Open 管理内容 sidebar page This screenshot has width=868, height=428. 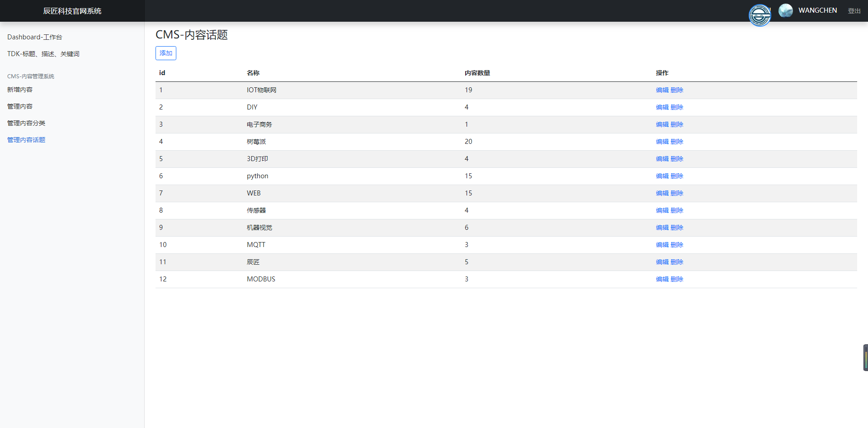pos(20,106)
